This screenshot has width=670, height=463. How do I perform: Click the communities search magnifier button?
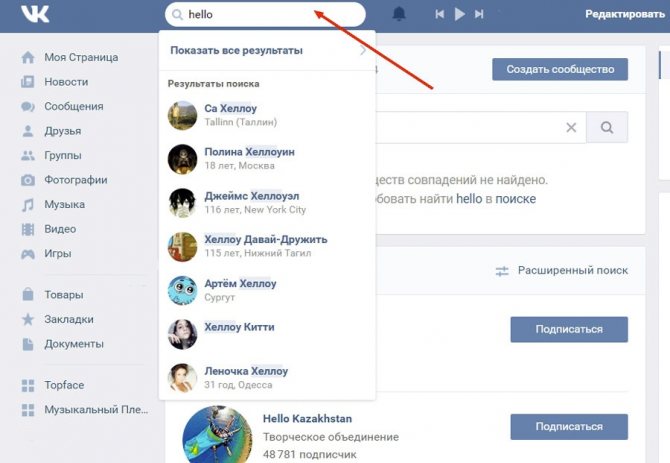[607, 127]
